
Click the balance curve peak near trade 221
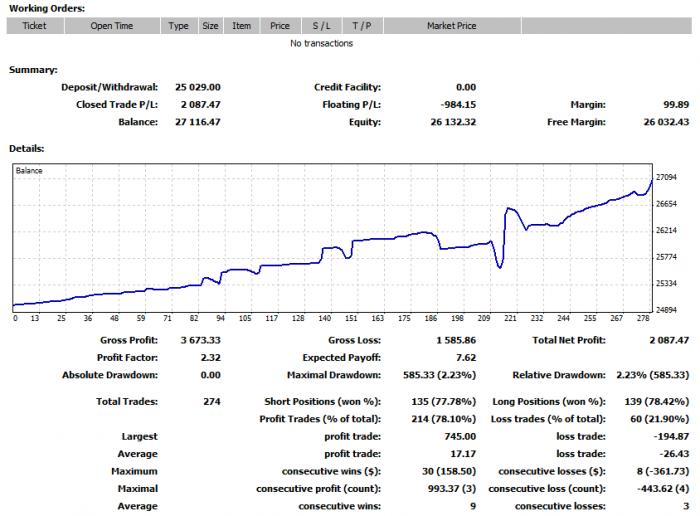[x=508, y=208]
